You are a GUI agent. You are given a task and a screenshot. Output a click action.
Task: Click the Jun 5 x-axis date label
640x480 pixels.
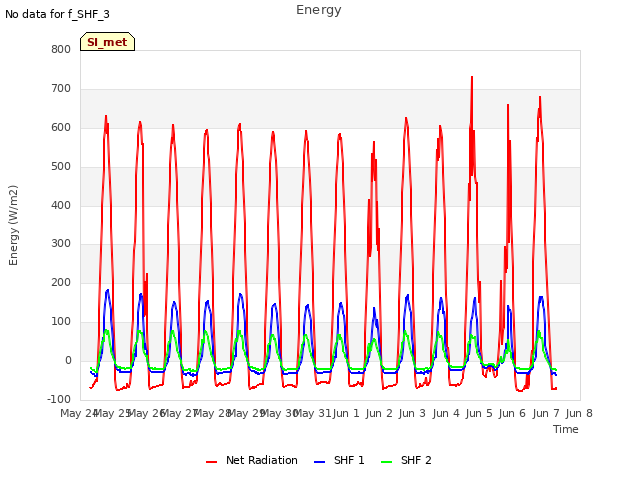pos(479,413)
